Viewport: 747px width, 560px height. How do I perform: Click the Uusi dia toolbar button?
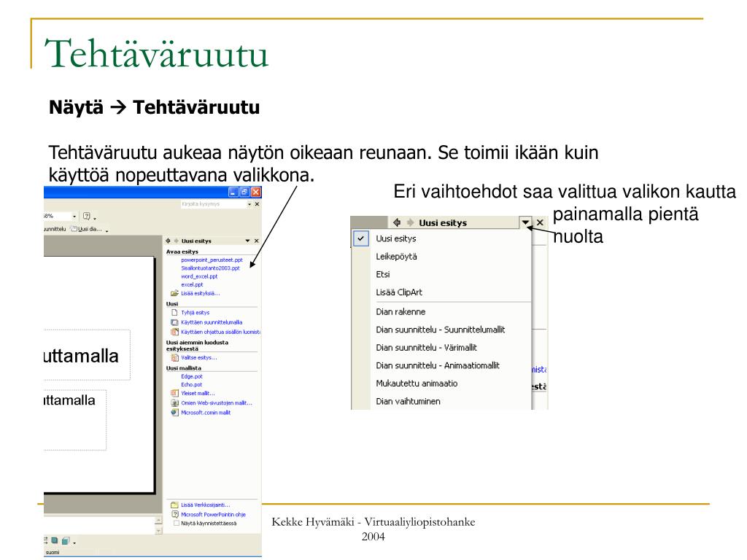(86, 229)
